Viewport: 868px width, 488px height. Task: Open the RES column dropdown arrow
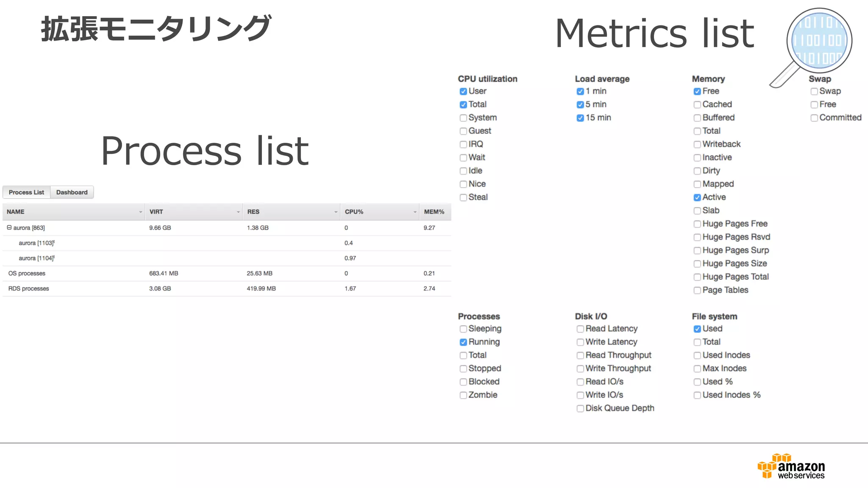click(x=335, y=212)
